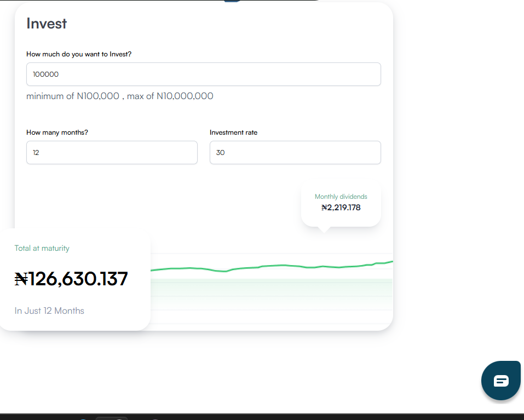Select the Investment rate field showing 30

295,152
